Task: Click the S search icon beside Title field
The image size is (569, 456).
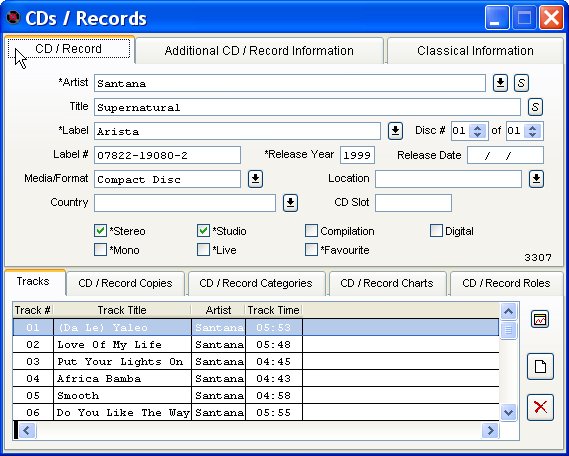Action: tap(535, 107)
